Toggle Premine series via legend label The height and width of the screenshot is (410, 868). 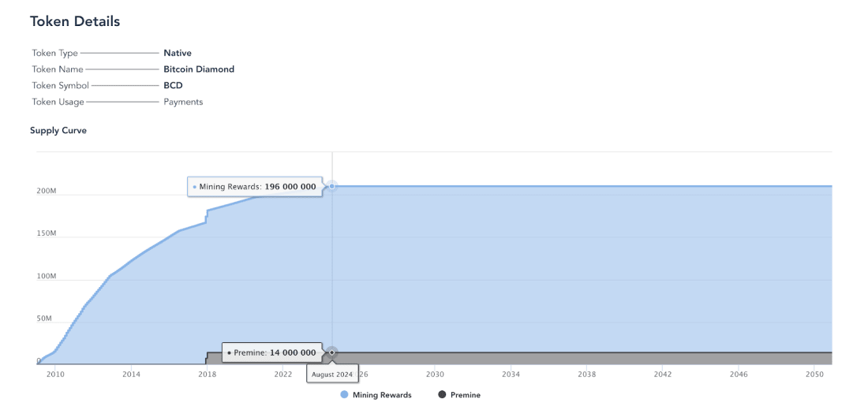(465, 395)
